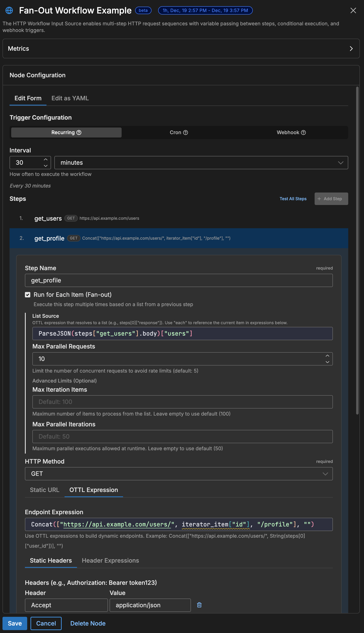Open the Recurring trigger help tooltip icon
Screen dimensions: 364x633
pyautogui.click(x=79, y=132)
